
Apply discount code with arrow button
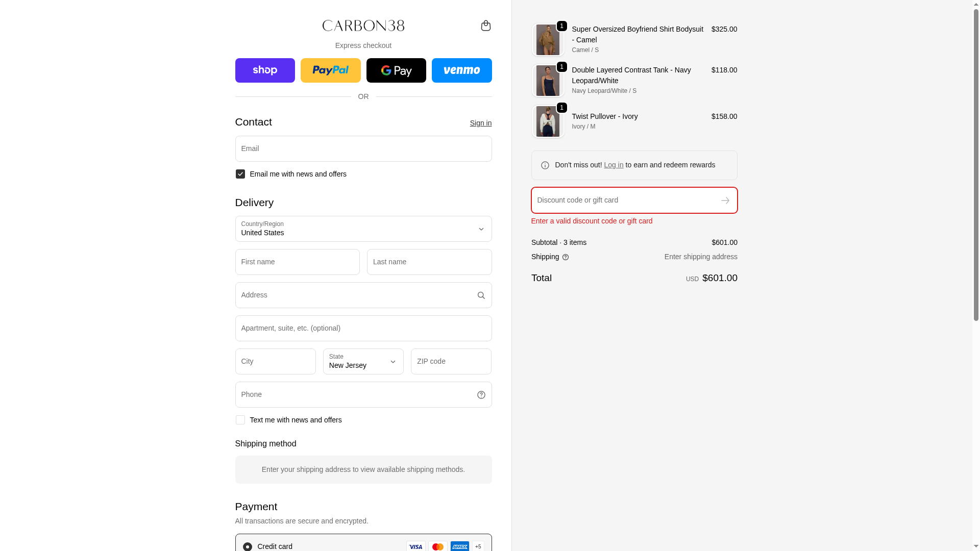point(725,201)
